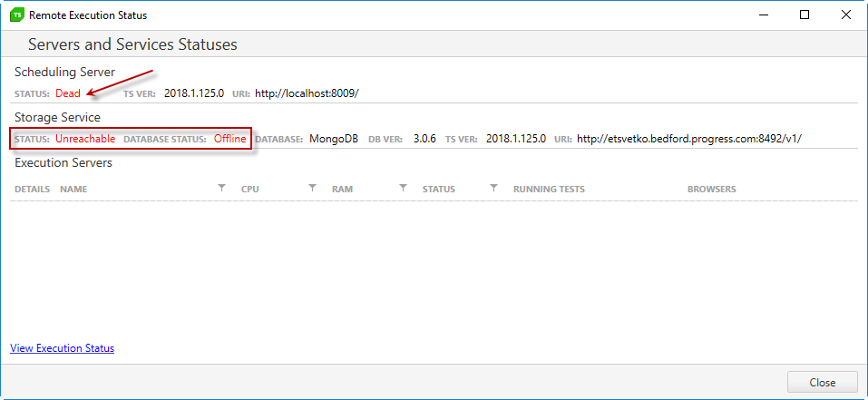Click the Execution Servers heading
868x400 pixels.
[63, 162]
